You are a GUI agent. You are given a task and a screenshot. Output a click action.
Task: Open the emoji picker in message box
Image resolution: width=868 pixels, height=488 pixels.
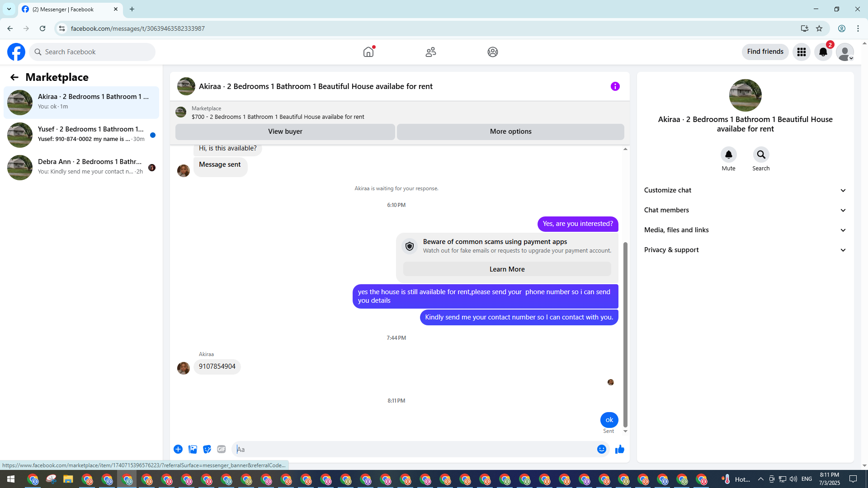tap(601, 449)
